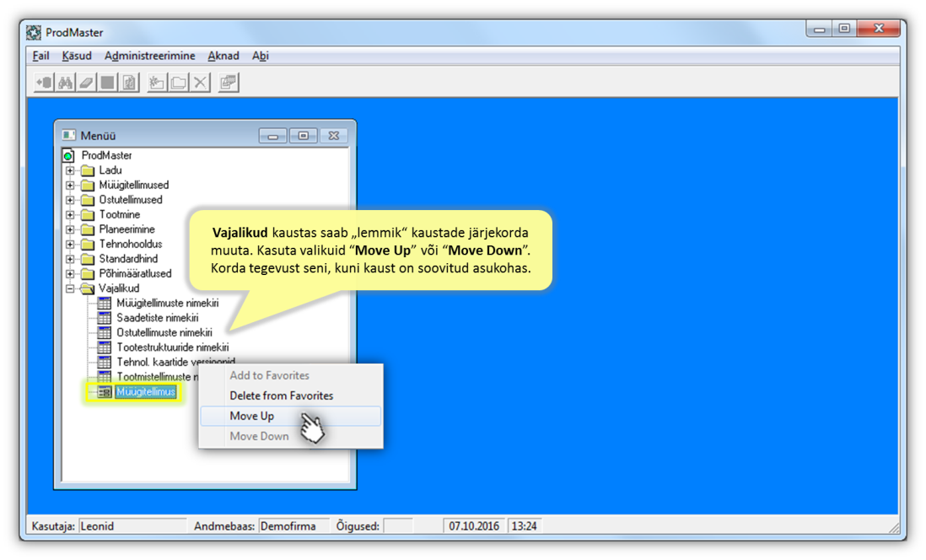Maximize the Menüü child window
The height and width of the screenshot is (560, 926).
303,136
